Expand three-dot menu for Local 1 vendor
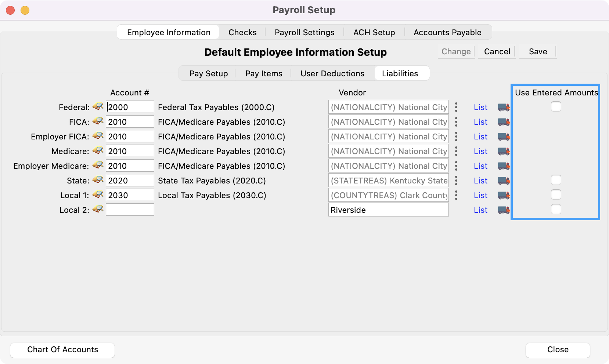609x364 pixels. (x=456, y=195)
